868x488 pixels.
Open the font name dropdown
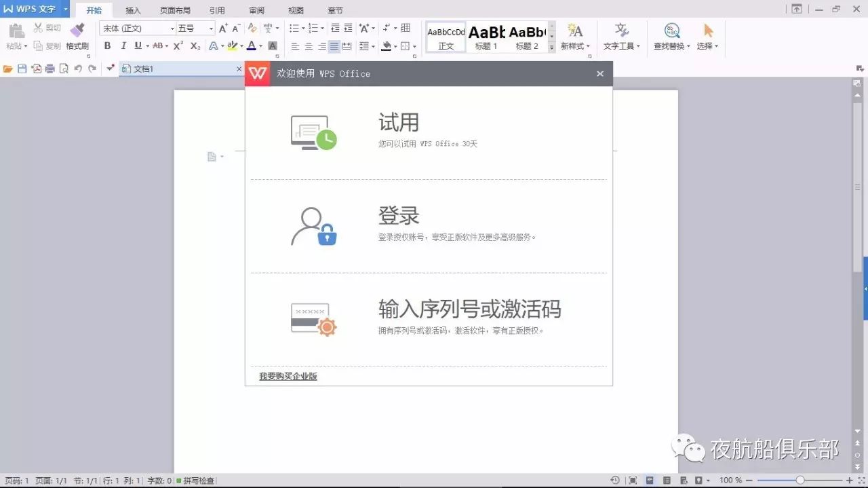point(173,28)
